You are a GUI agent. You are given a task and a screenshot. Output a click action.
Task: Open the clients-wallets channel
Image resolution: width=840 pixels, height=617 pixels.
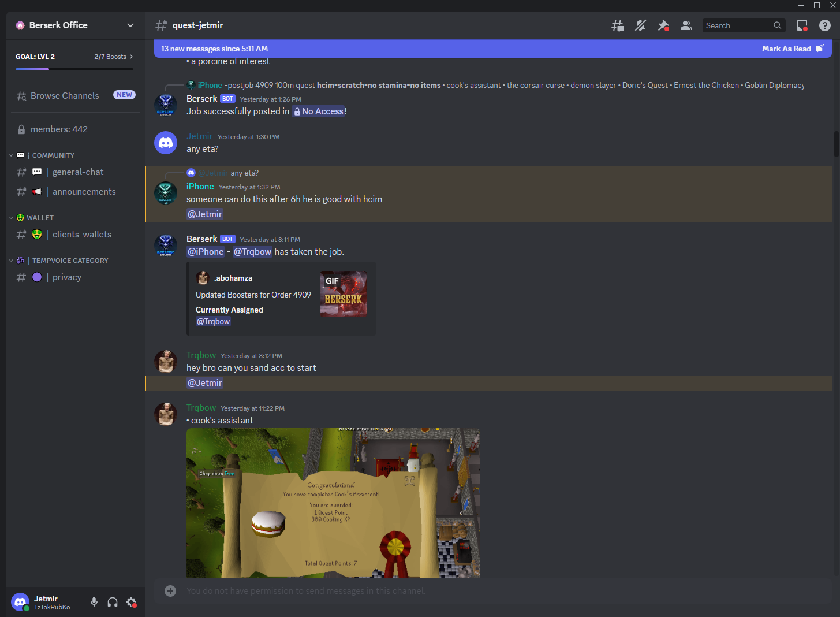pyautogui.click(x=76, y=235)
